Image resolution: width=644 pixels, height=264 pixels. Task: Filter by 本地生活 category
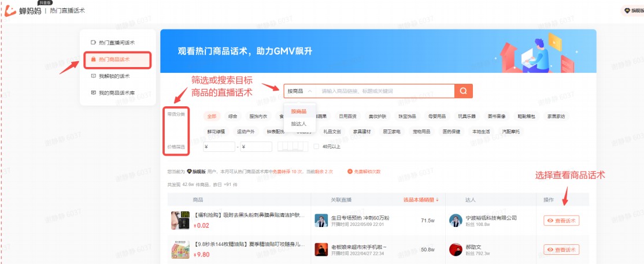[x=482, y=132]
